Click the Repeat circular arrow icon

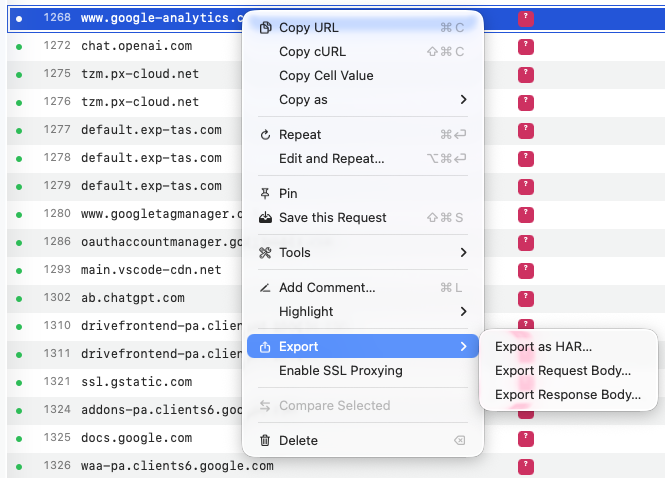(x=265, y=135)
